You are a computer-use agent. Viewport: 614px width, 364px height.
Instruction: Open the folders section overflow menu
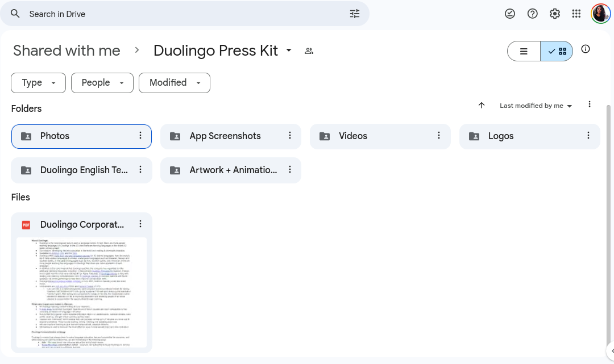pyautogui.click(x=590, y=104)
